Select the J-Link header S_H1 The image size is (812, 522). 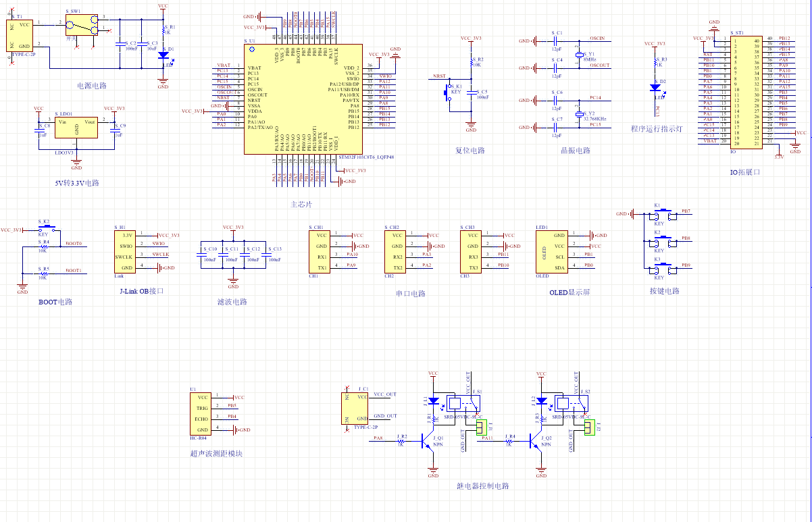124,251
